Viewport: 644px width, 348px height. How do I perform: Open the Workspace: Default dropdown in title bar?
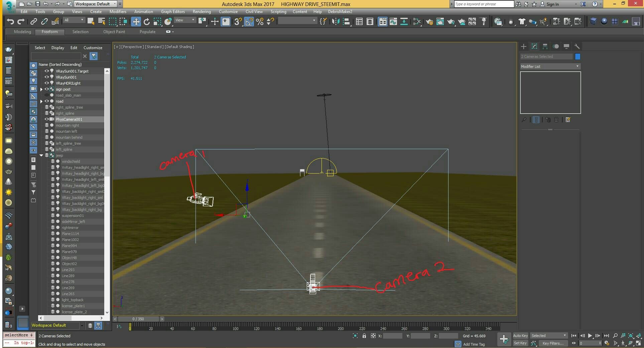click(95, 4)
